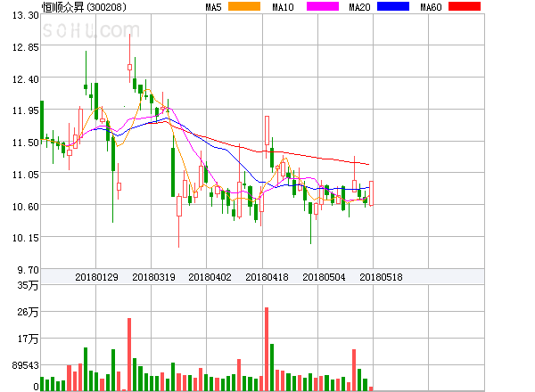Click the 17万 volume axis label
Viewport: 535px width, 392px height.
pyautogui.click(x=28, y=339)
